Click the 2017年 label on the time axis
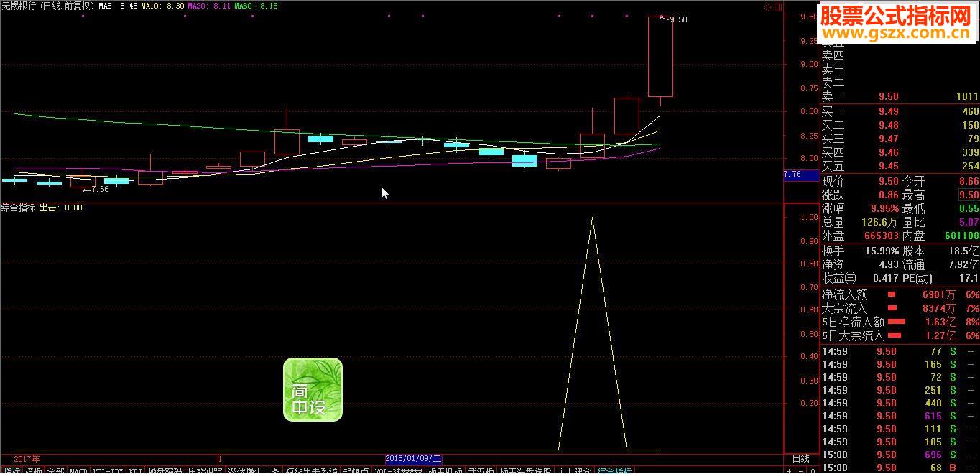 click(x=27, y=458)
